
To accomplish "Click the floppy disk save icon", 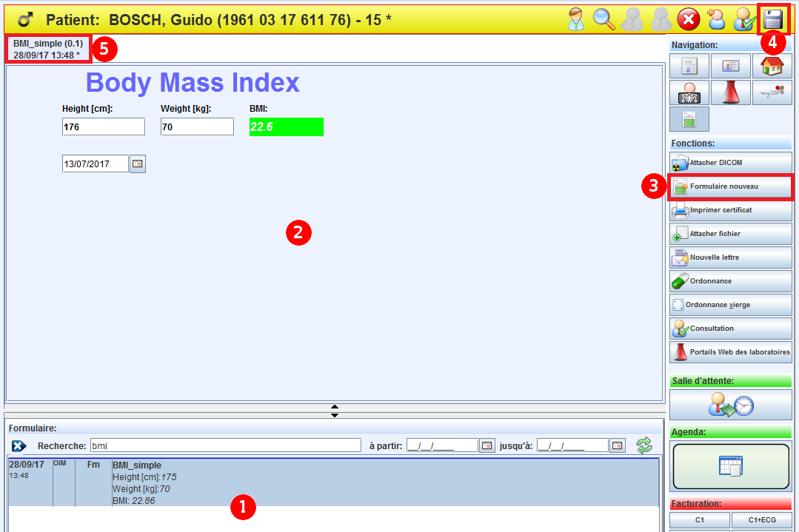I will [773, 19].
